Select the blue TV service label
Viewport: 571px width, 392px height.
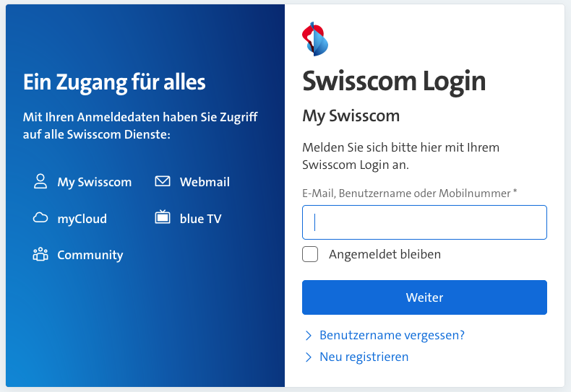[x=200, y=219]
